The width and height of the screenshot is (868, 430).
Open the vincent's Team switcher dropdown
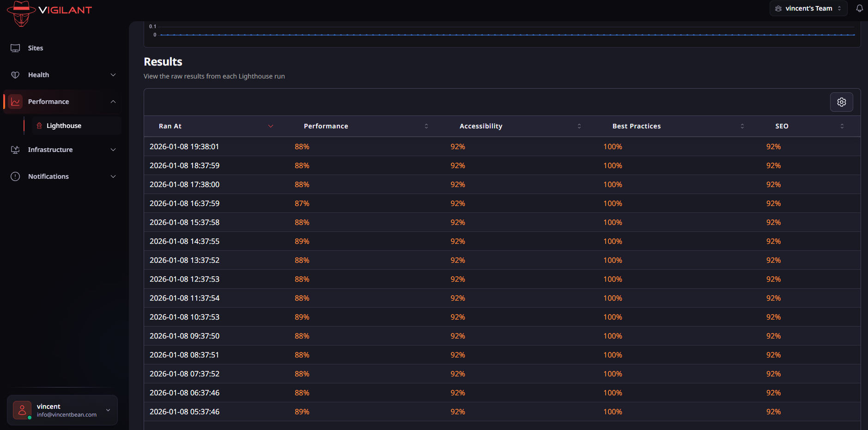(808, 8)
